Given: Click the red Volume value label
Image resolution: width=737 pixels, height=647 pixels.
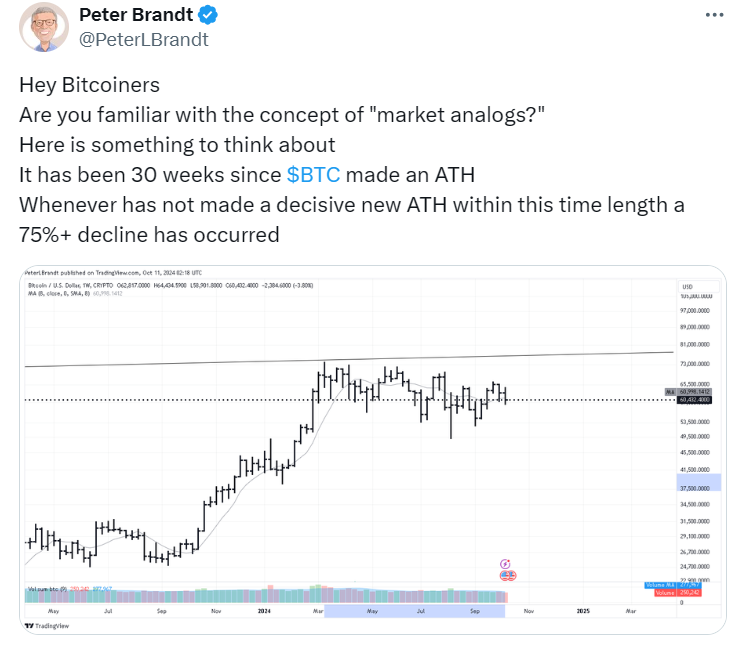Looking at the screenshot, I should click(678, 592).
